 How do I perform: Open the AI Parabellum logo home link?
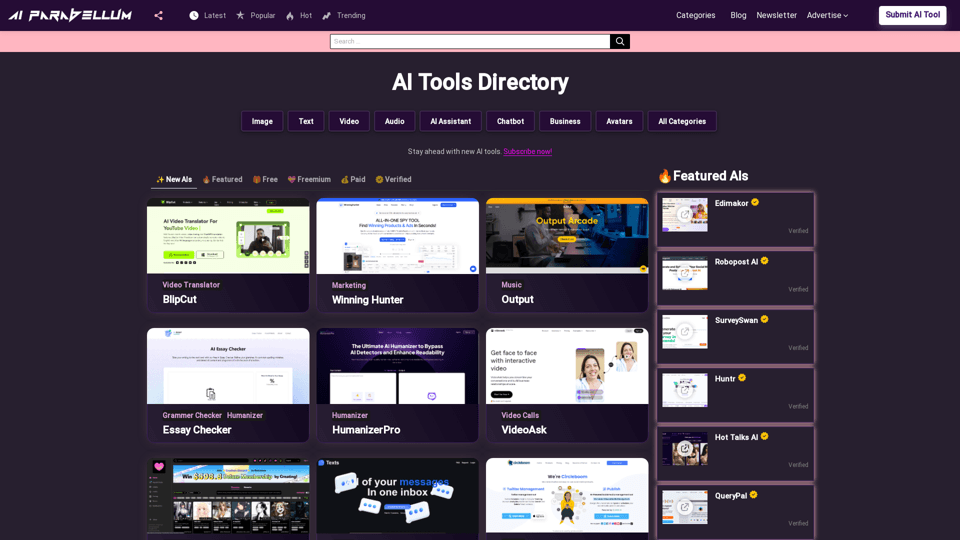tap(70, 15)
